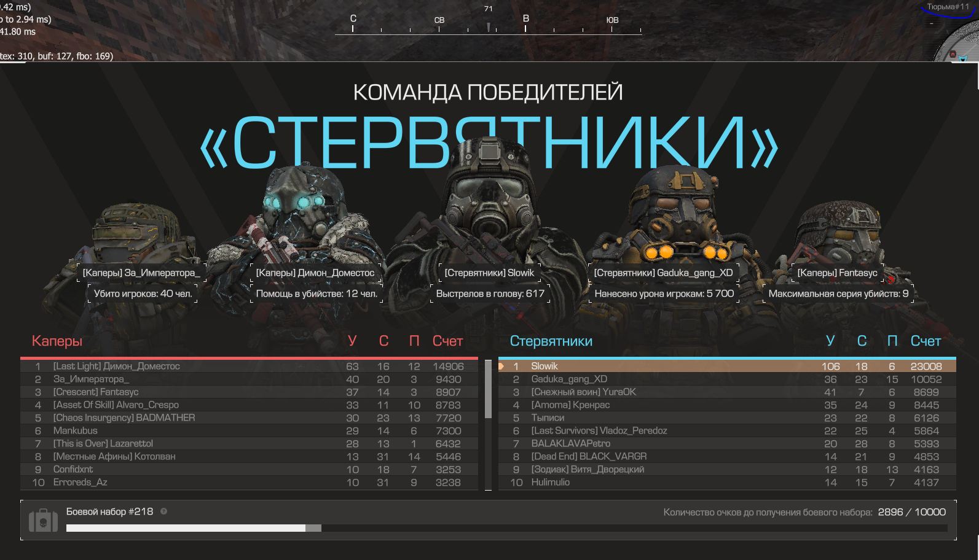Select the [Last Survivors] Vladoz_Peredoz row
The width and height of the screenshot is (979, 560).
(x=727, y=431)
